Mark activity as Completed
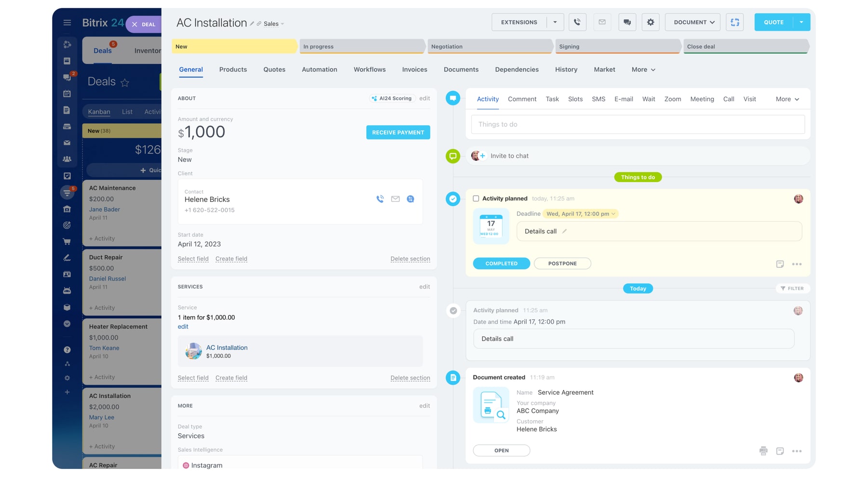The height and width of the screenshot is (491, 868). tap(501, 264)
